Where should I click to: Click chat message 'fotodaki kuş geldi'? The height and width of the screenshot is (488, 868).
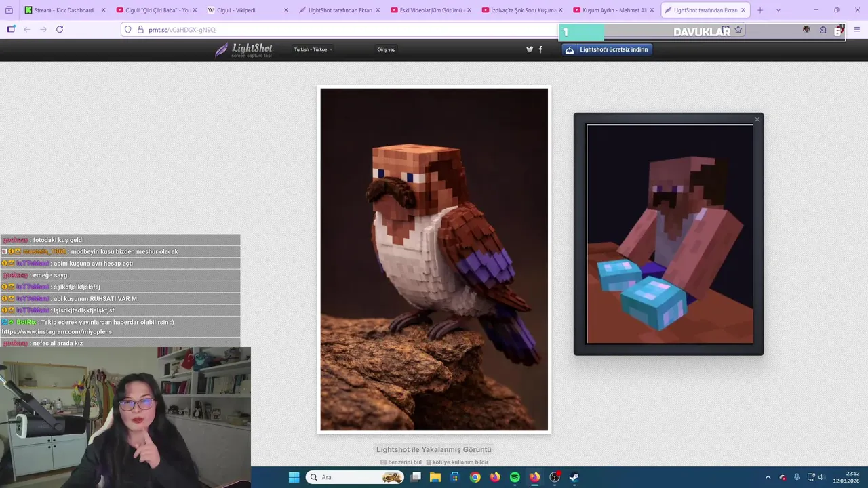click(x=58, y=240)
